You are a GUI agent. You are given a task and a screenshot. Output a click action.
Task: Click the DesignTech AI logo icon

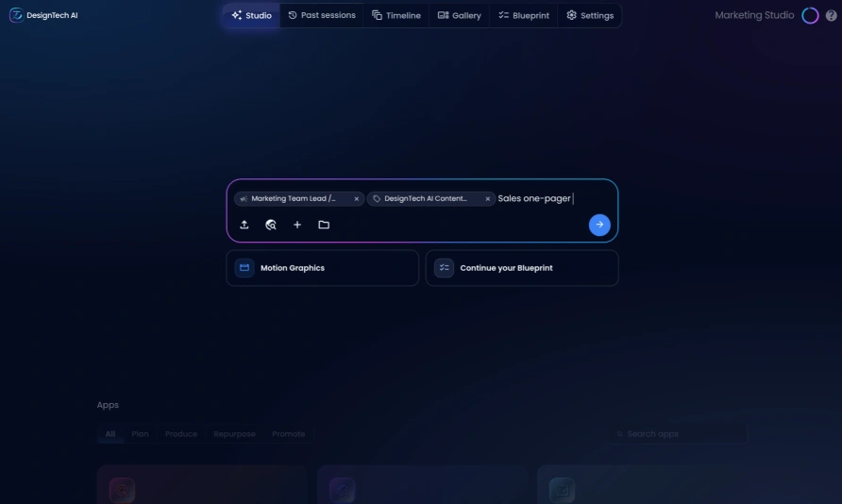coord(16,15)
